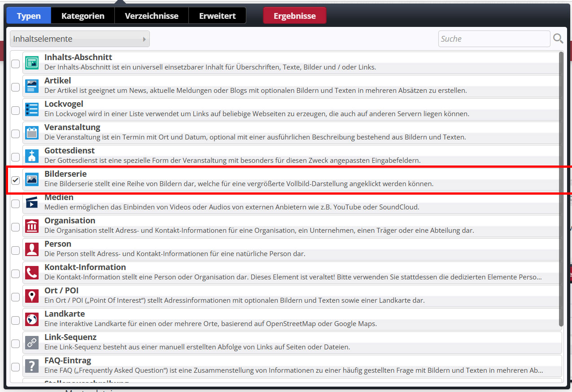Screen dimensions: 572x392
Task: Open the Kategorien tab
Action: (x=83, y=16)
